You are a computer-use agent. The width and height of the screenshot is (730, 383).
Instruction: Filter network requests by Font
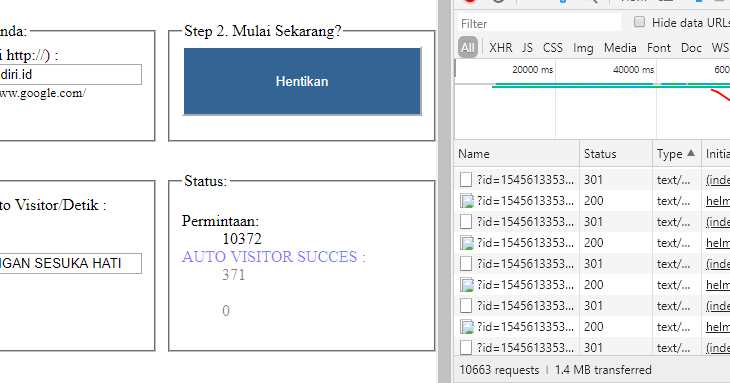pos(659,47)
